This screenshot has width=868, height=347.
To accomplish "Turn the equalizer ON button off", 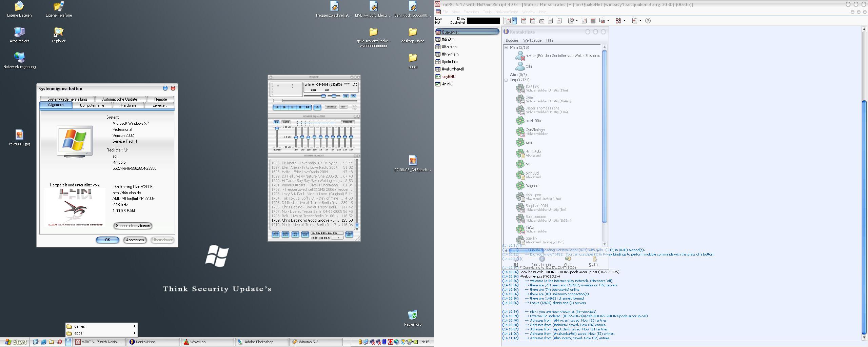I will pos(276,122).
